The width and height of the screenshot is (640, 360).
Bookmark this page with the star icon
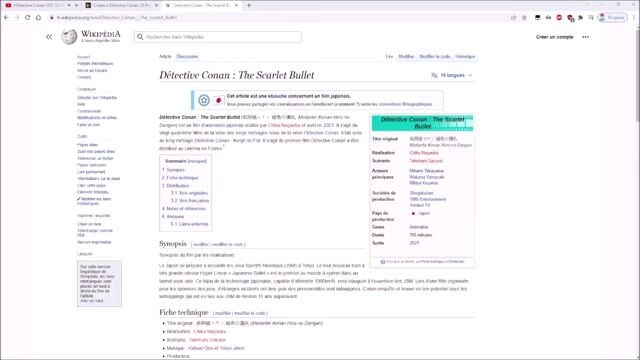[x=524, y=18]
